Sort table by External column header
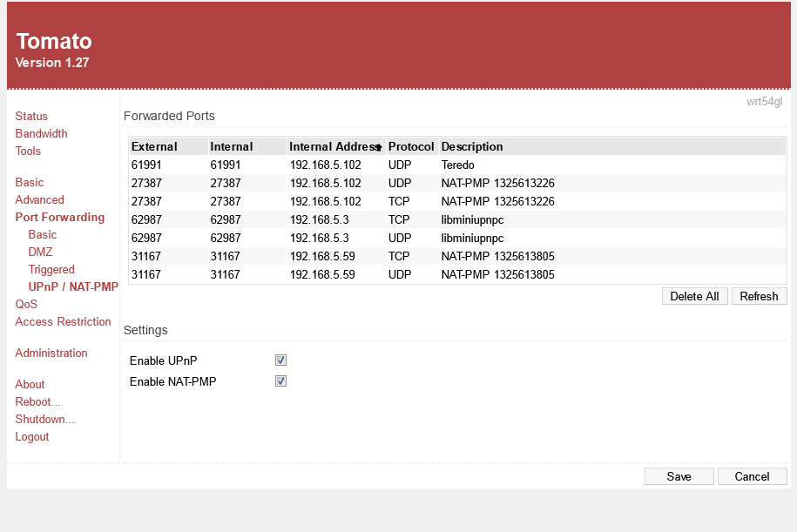 tap(154, 147)
